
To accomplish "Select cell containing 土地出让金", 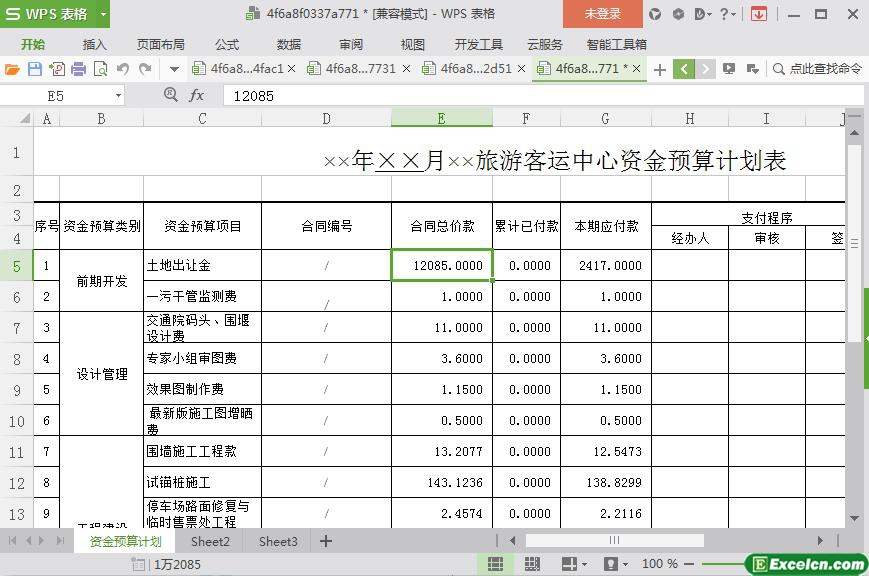I will 202,266.
